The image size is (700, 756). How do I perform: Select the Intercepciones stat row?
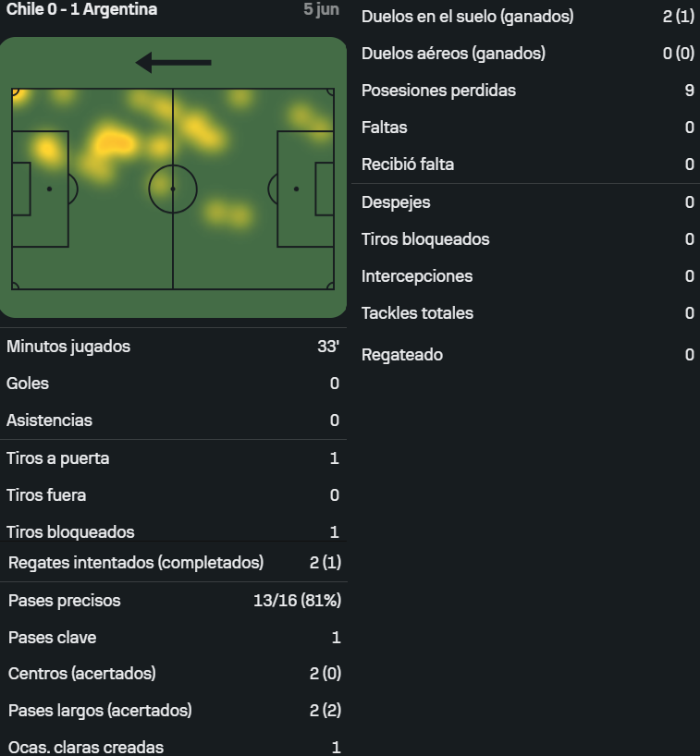tap(527, 276)
